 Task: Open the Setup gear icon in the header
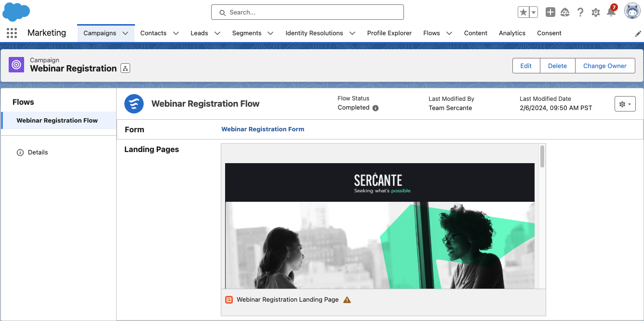coord(596,13)
